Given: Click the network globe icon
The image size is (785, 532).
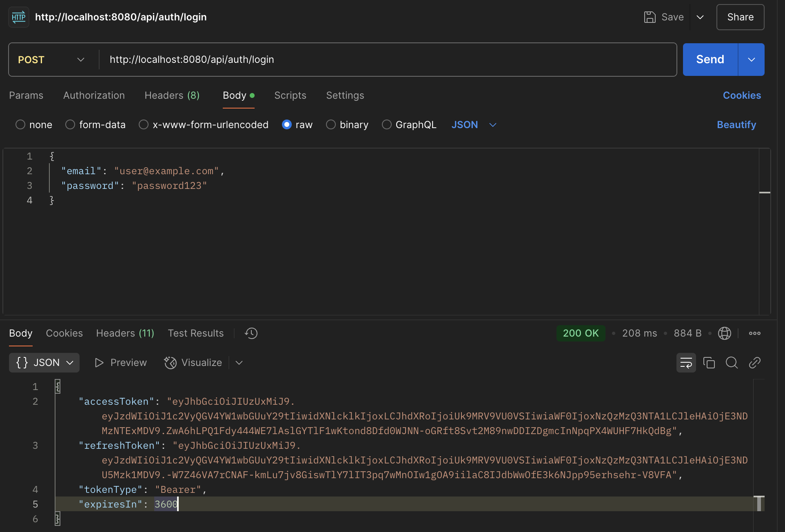Looking at the screenshot, I should [724, 333].
